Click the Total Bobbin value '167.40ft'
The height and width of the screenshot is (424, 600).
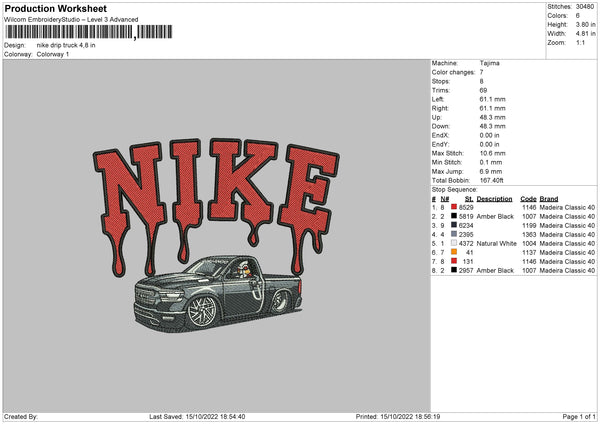click(492, 180)
